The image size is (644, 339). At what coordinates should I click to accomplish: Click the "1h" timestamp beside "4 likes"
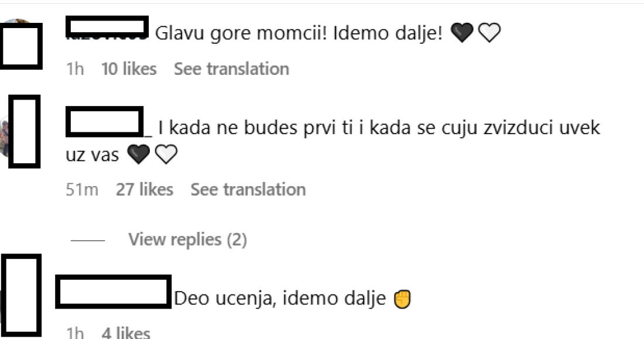[75, 333]
